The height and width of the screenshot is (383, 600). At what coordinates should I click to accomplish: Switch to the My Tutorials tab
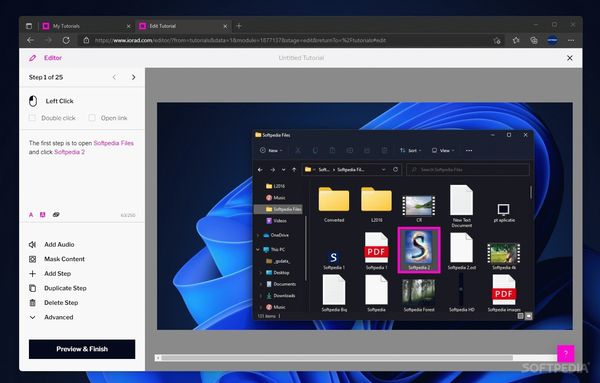(x=86, y=26)
